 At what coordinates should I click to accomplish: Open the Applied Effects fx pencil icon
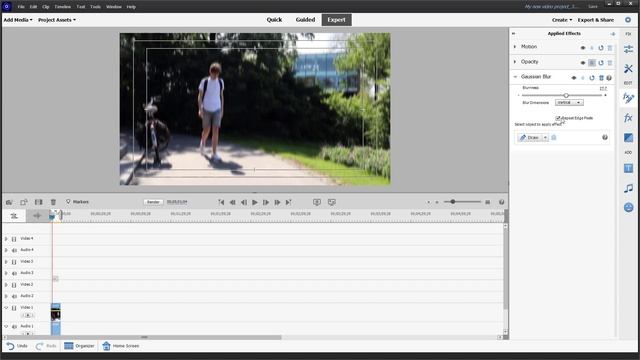click(x=628, y=98)
